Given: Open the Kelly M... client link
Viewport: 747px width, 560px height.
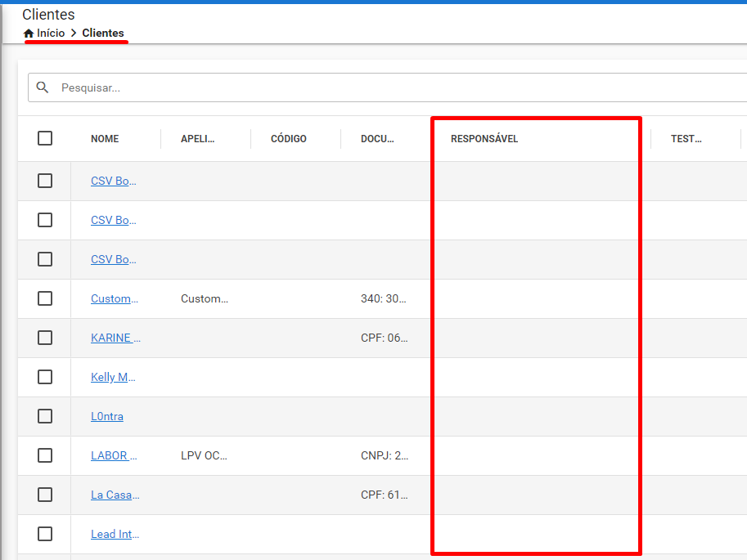Looking at the screenshot, I should pyautogui.click(x=114, y=377).
